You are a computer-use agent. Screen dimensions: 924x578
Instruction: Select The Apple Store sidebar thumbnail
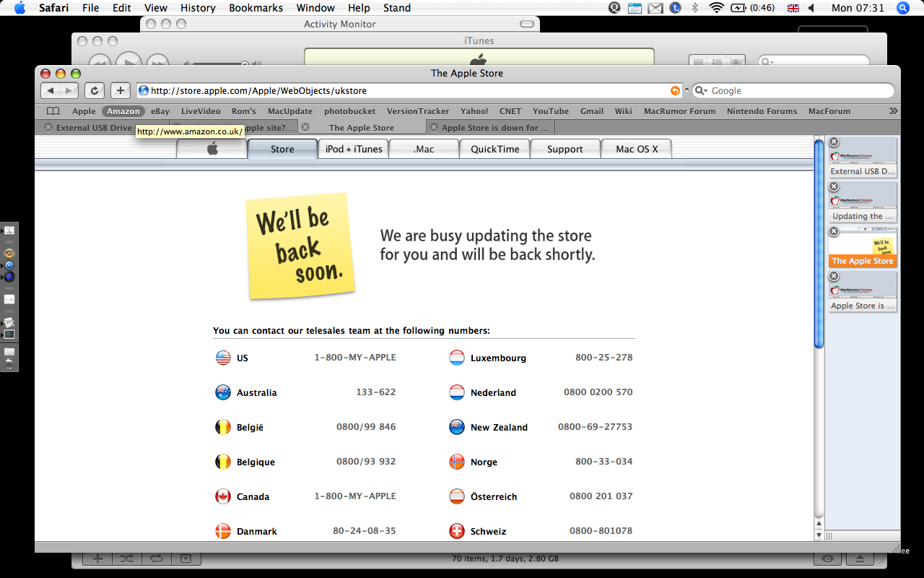[x=863, y=246]
